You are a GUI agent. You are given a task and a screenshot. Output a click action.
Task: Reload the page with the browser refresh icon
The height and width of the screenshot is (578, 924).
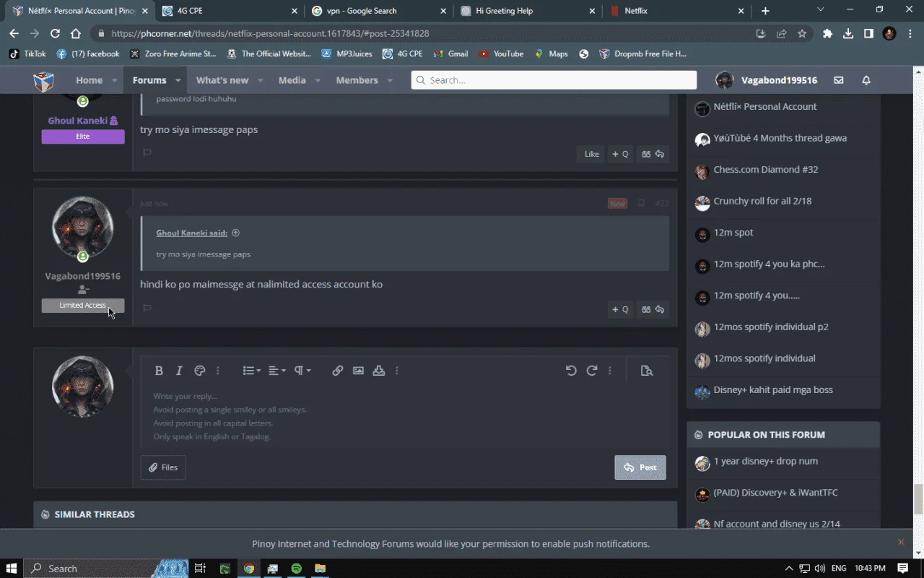(x=55, y=33)
